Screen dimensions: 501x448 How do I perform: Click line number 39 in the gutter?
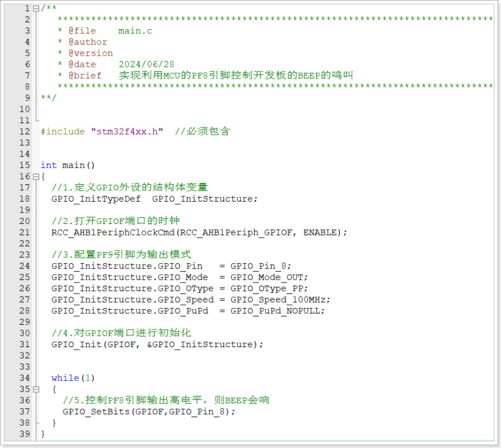[x=25, y=434]
